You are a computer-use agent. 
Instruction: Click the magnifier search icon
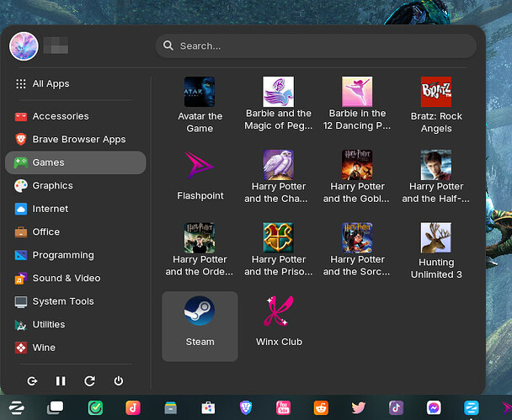tap(168, 45)
